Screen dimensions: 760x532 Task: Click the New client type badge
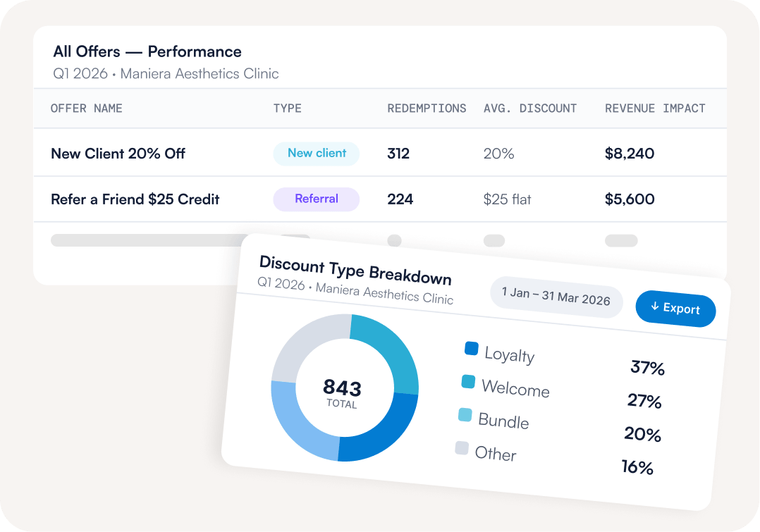point(317,154)
